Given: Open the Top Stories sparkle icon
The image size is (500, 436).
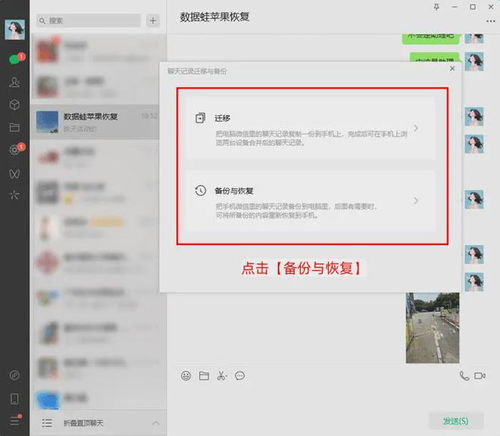Looking at the screenshot, I should tap(14, 195).
